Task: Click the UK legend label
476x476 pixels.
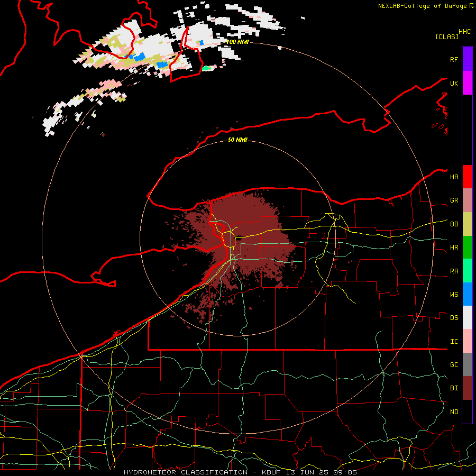Action: click(x=454, y=83)
